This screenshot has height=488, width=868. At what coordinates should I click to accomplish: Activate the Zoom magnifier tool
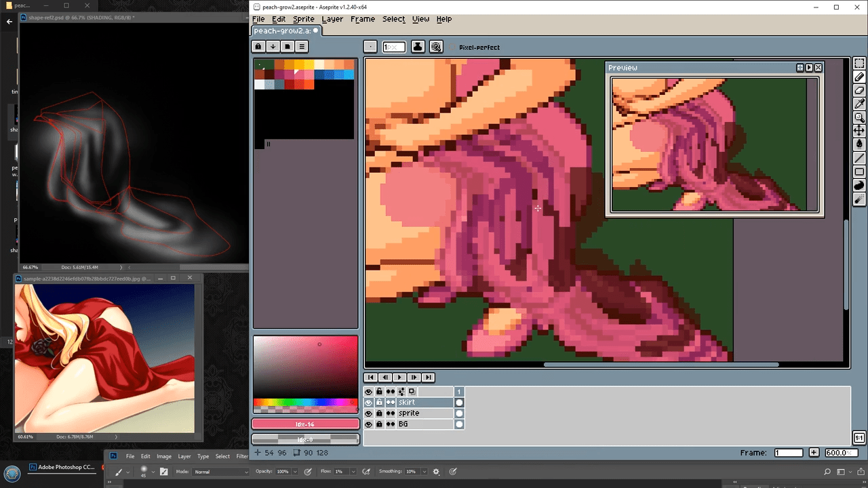click(859, 117)
